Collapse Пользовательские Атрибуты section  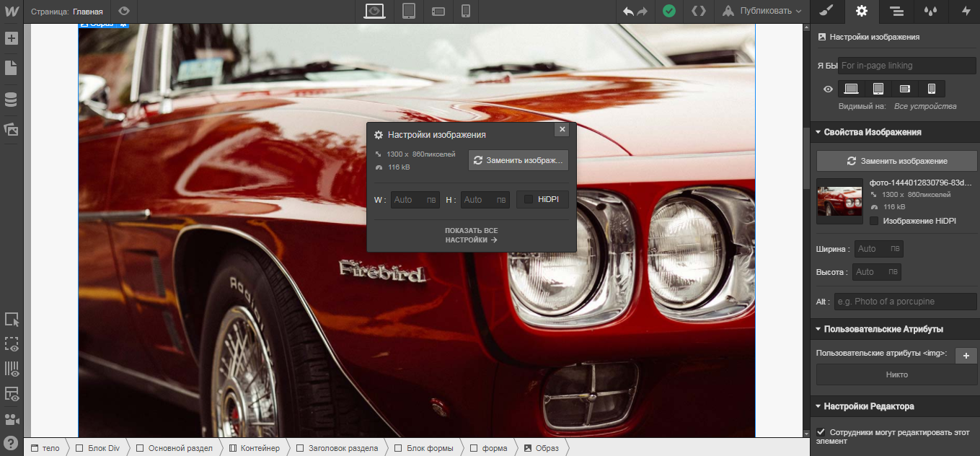point(895,329)
